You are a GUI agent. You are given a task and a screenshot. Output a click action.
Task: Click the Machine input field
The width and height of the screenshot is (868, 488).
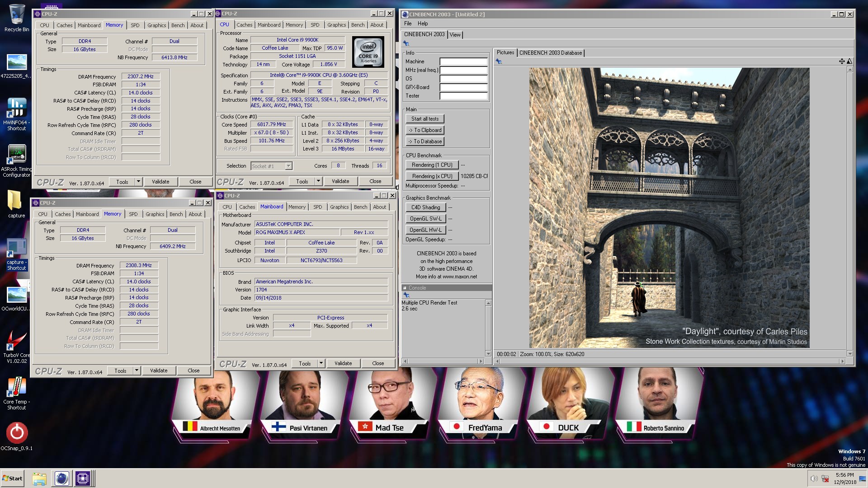click(464, 61)
